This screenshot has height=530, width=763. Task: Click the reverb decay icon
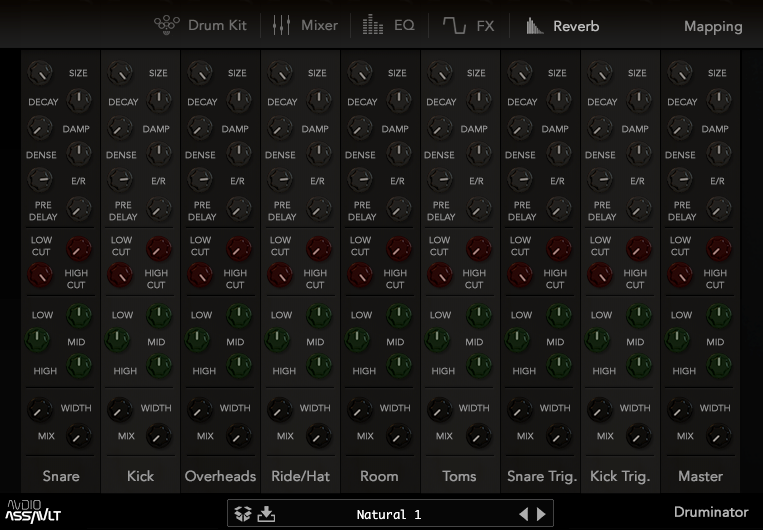pyautogui.click(x=534, y=26)
